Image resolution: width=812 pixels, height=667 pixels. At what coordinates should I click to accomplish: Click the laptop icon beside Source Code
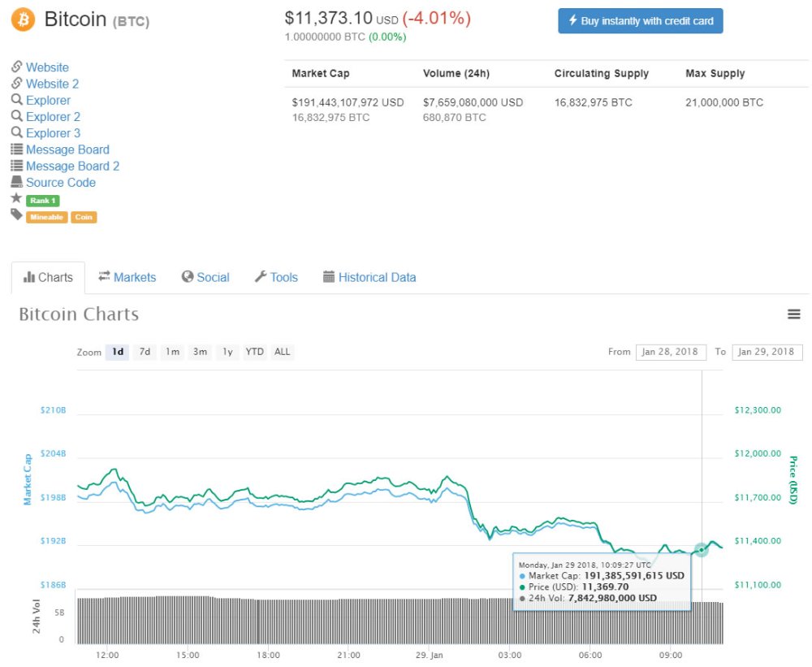coord(16,182)
